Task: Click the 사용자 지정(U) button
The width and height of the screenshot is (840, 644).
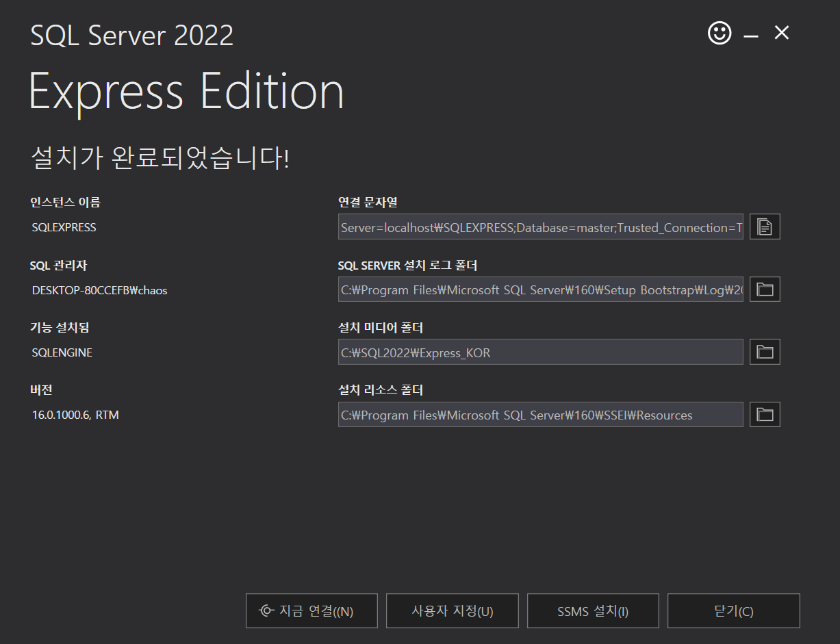Action: coord(453,610)
